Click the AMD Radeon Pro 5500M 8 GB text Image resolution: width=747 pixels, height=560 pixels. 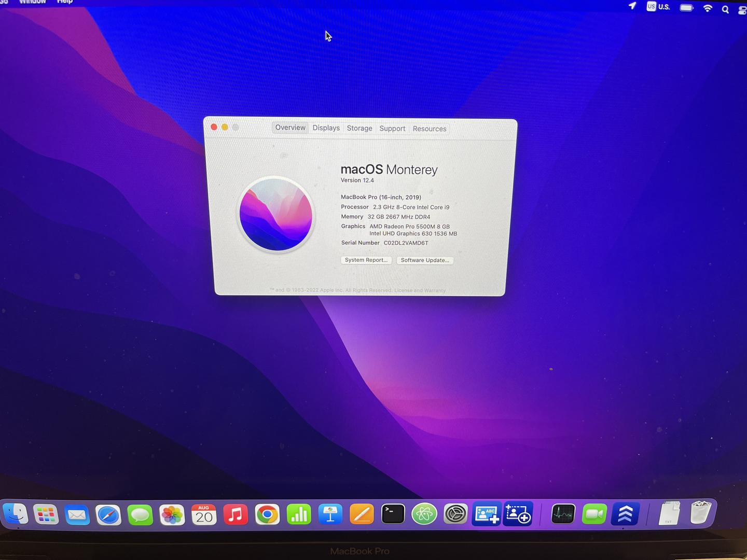(409, 227)
